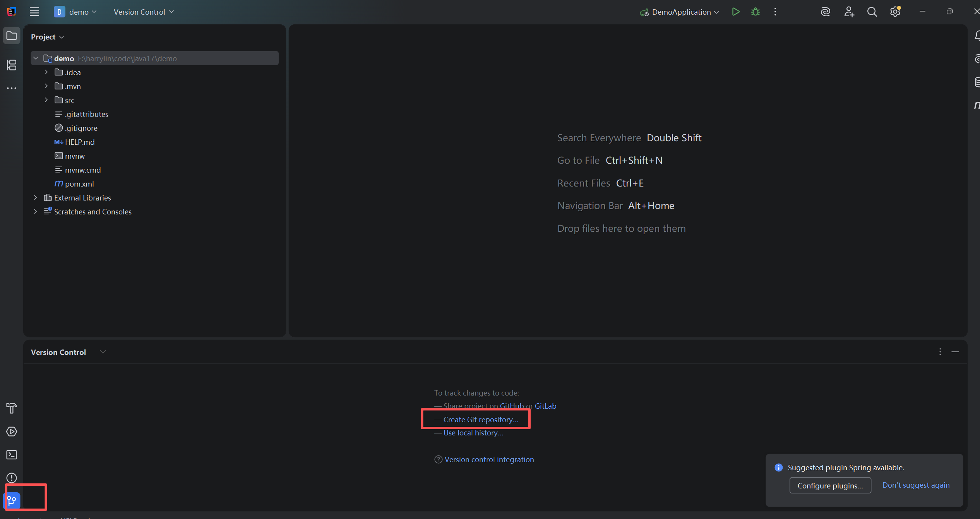Open the Problems tool window icon
The width and height of the screenshot is (980, 519).
pos(12,478)
